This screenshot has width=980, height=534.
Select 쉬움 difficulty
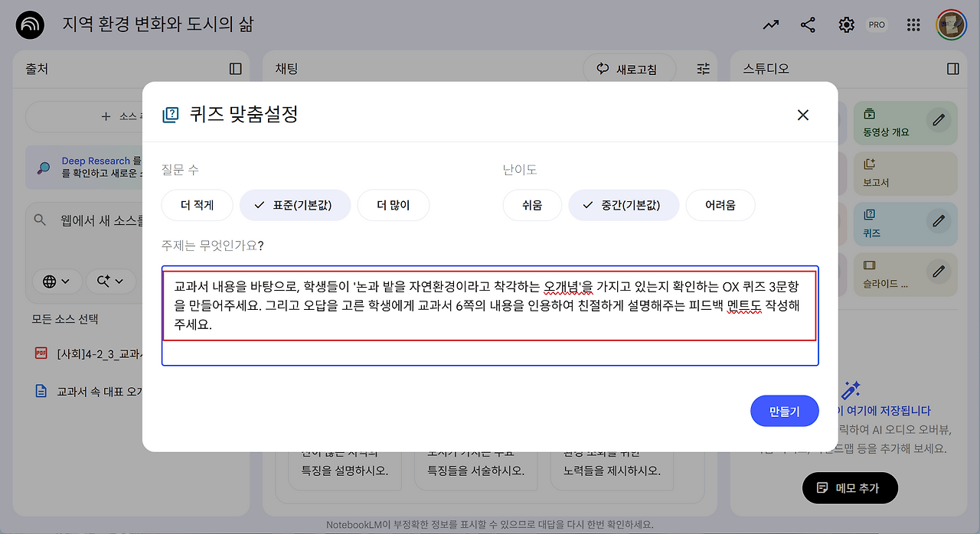tap(532, 205)
